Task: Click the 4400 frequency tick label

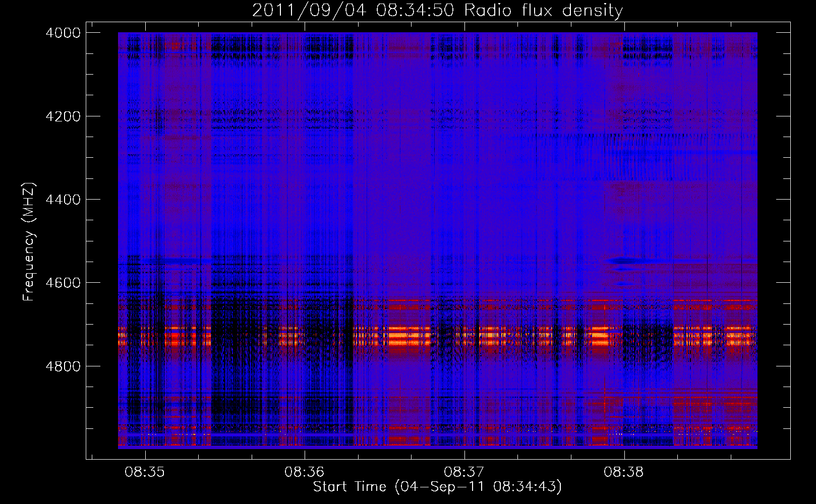Action: point(63,200)
